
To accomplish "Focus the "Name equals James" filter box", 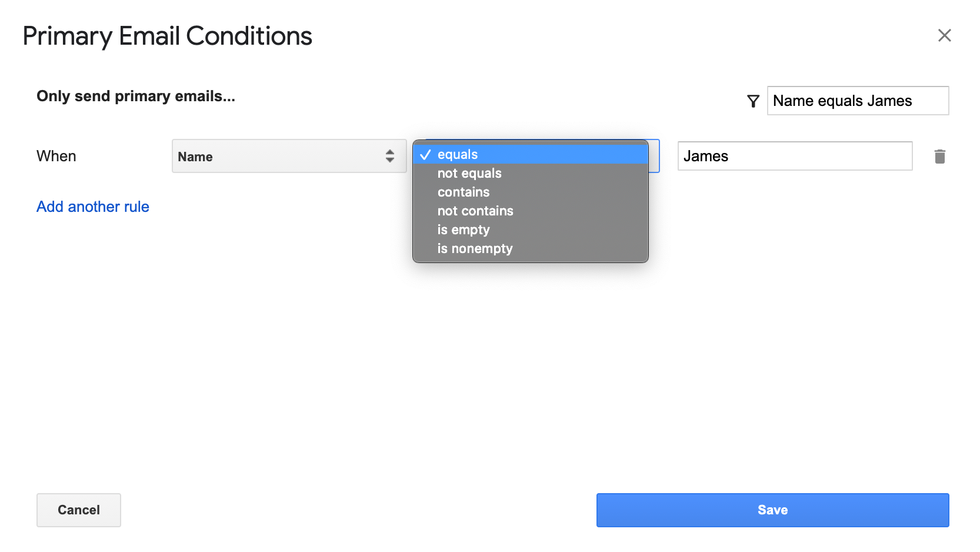I will 857,101.
